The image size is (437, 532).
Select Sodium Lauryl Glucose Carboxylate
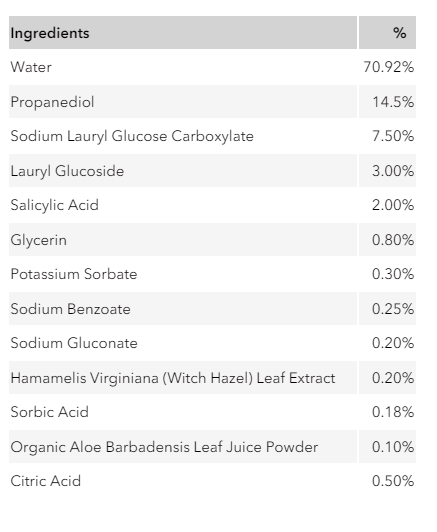point(132,136)
